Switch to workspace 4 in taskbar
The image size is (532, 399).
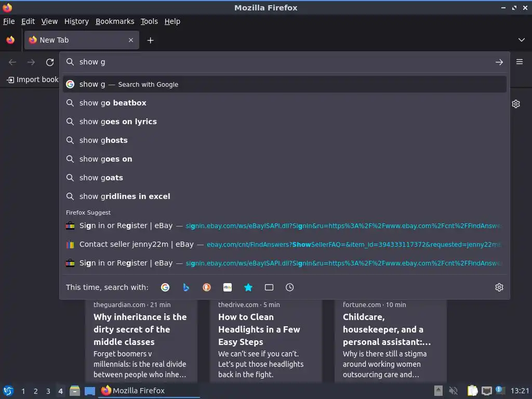(x=60, y=391)
